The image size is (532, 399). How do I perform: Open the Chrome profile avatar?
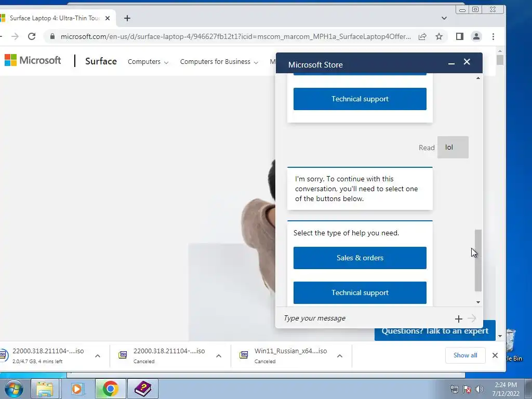476,36
